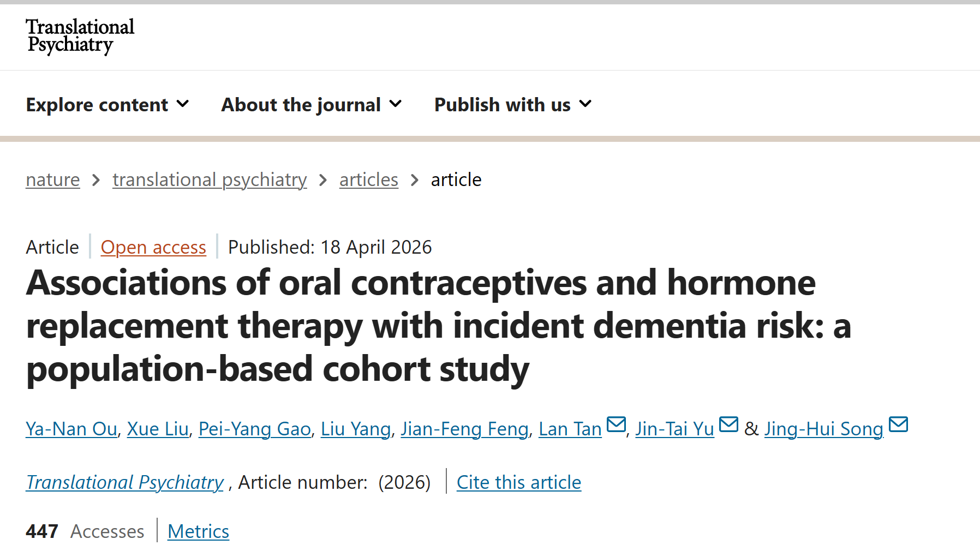Select author Xue Liu

point(158,429)
